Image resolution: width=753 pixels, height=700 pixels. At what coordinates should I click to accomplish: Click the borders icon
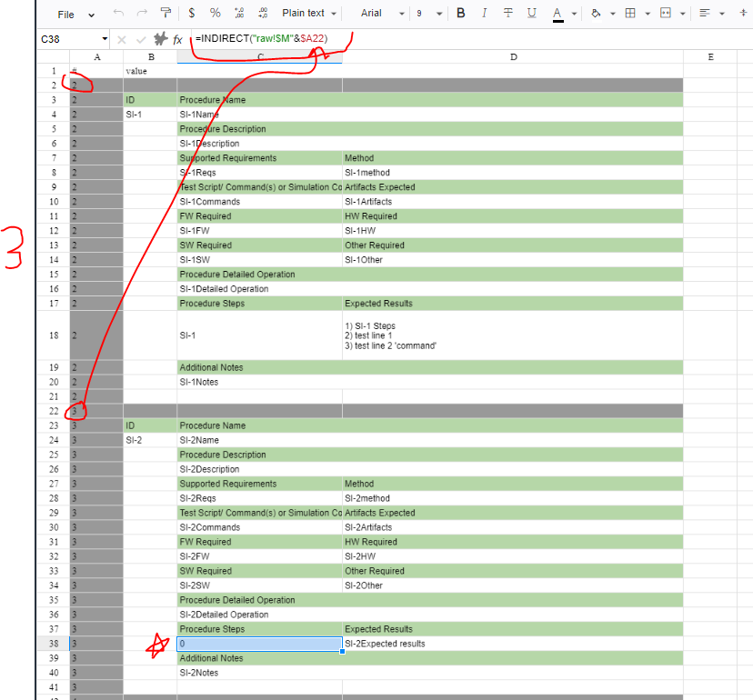pos(630,14)
